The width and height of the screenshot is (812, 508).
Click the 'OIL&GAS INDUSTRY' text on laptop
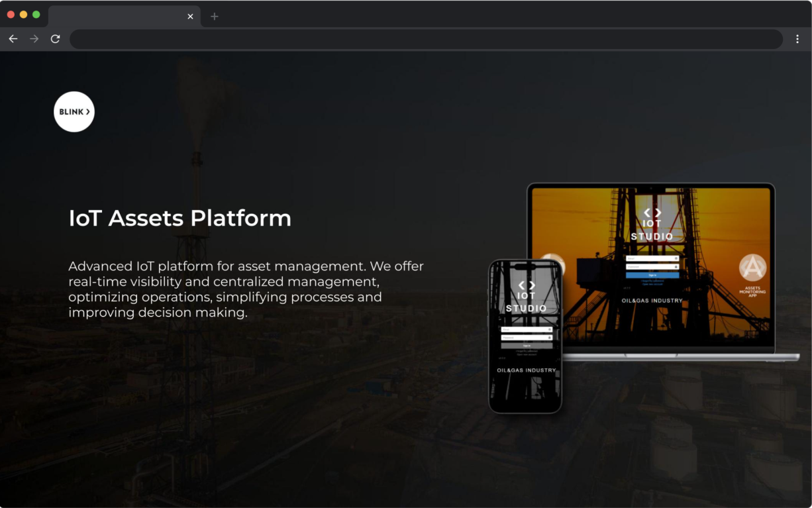pos(652,301)
